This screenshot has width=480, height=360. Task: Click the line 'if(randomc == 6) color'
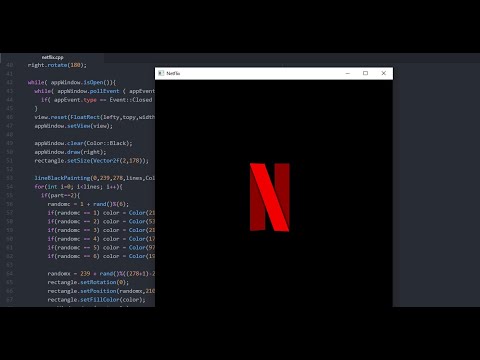(83, 256)
